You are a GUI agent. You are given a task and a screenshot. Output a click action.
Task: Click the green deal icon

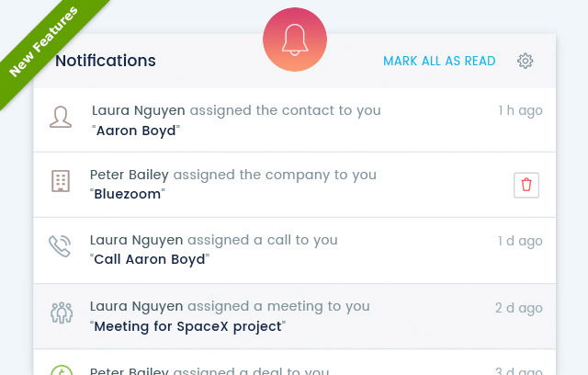[62, 369]
